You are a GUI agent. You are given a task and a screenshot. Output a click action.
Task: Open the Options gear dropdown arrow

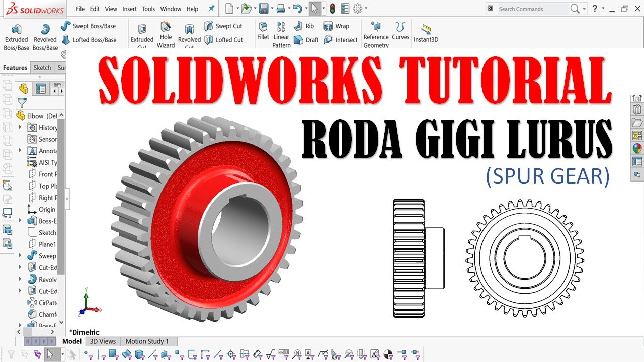(x=366, y=9)
